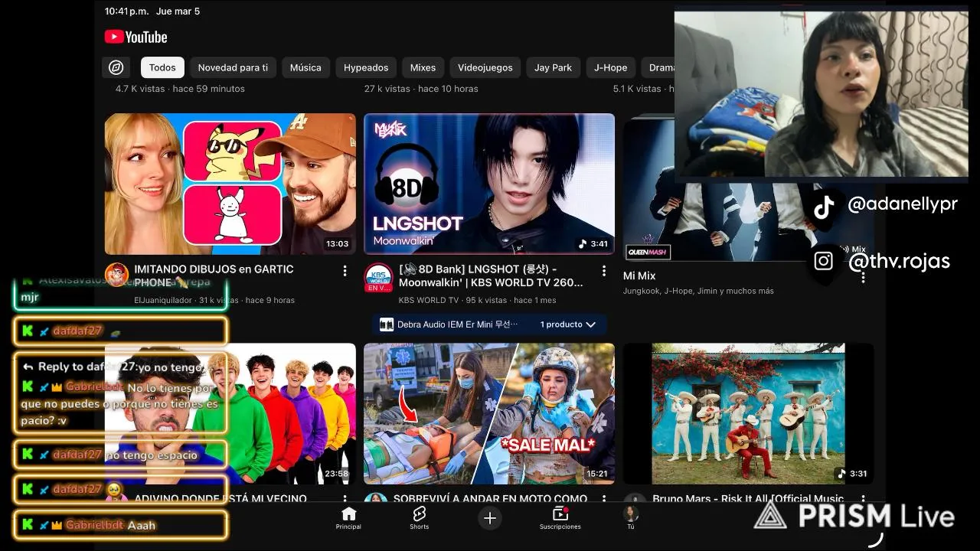The image size is (980, 551).
Task: Click the 'no tengo espacio' chat message
Action: (x=121, y=455)
